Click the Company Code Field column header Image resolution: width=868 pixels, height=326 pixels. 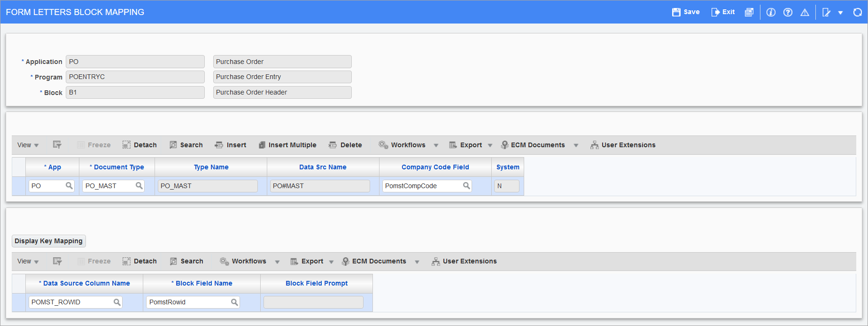point(435,167)
